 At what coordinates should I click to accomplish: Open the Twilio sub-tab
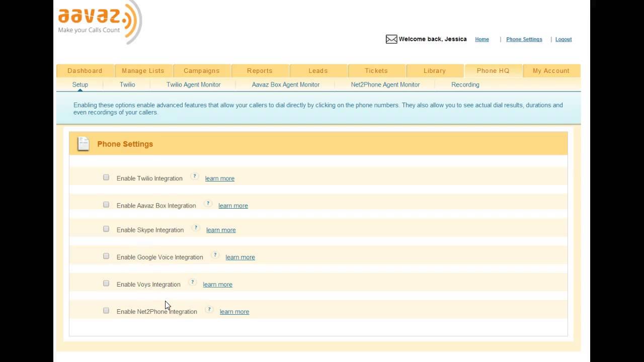pyautogui.click(x=127, y=84)
